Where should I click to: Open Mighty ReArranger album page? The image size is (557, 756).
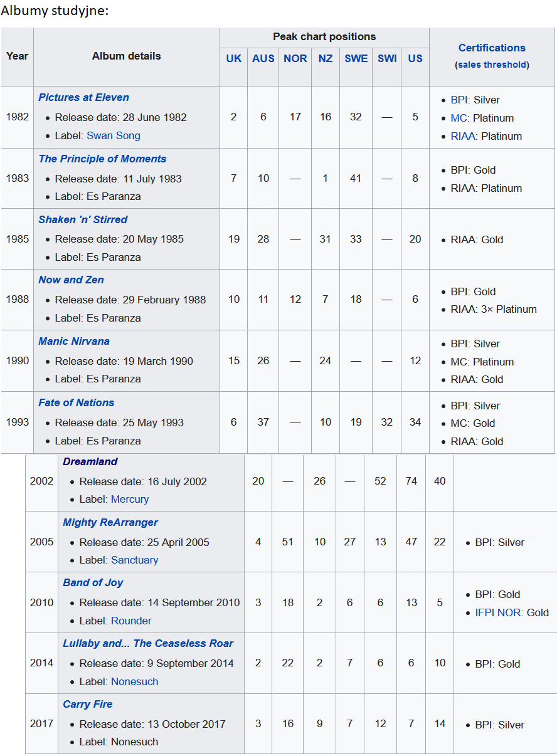tap(110, 522)
